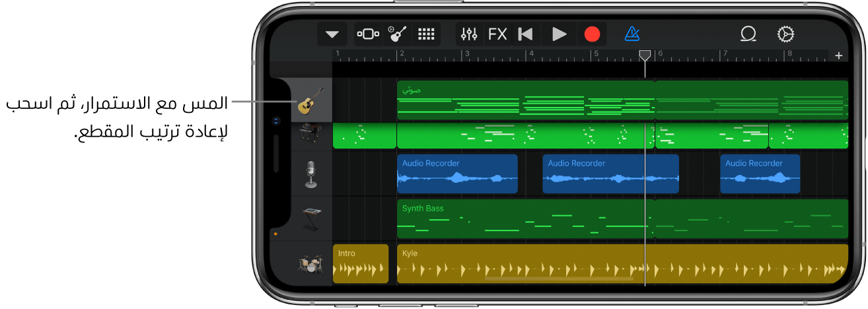Select the drum kit track header
The width and height of the screenshot is (868, 309).
(x=311, y=264)
